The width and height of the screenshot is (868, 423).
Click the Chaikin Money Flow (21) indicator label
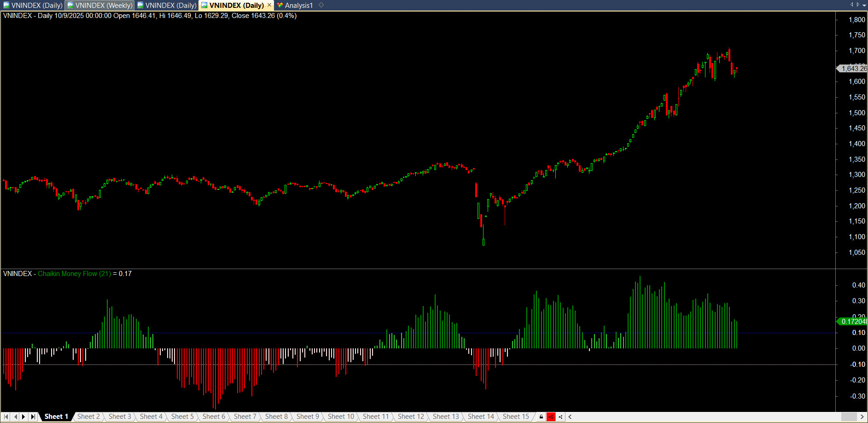pos(74,274)
